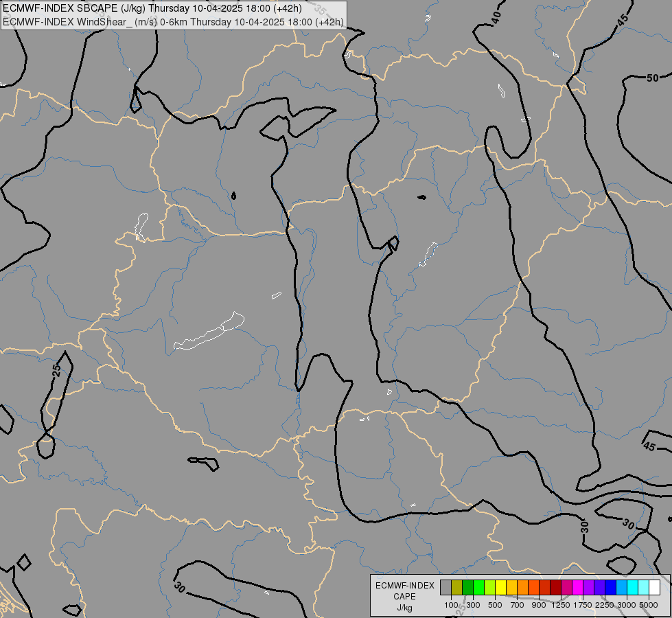The height and width of the screenshot is (618, 672).
Task: Click the 3000 legend value
Action: [x=627, y=605]
